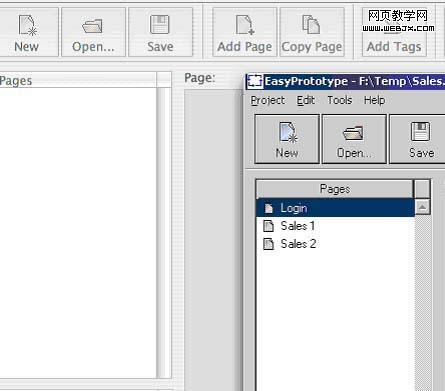The height and width of the screenshot is (391, 445).
Task: Click the EasyPrototype title bar app icon
Action: point(255,81)
